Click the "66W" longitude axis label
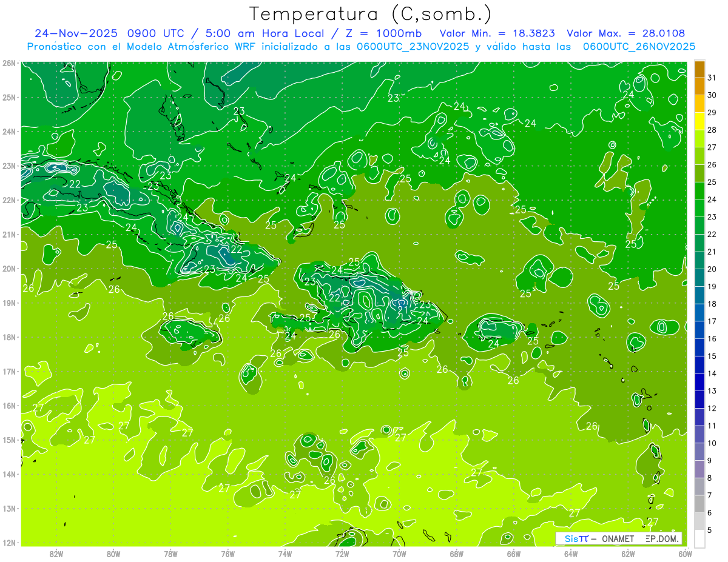 514,554
